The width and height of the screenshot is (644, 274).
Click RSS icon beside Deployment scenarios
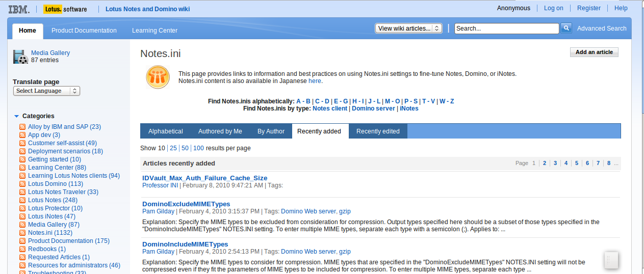(22, 151)
